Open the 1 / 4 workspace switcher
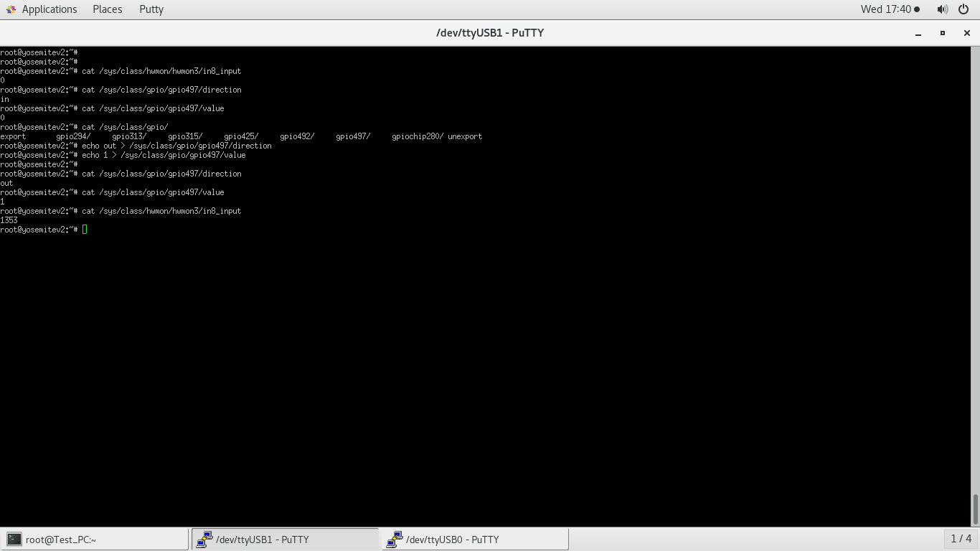Viewport: 980px width, 551px height. click(x=961, y=539)
